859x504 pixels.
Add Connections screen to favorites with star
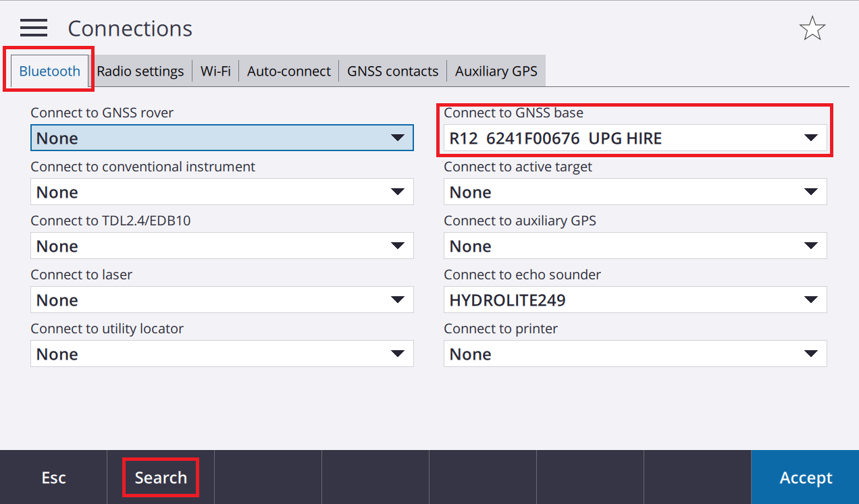pyautogui.click(x=812, y=28)
